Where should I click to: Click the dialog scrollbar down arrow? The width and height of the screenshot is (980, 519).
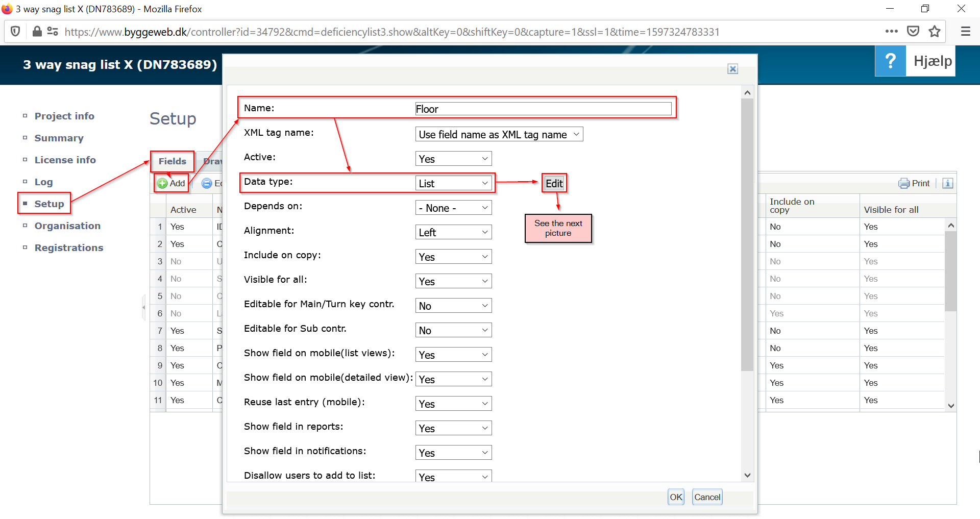pyautogui.click(x=747, y=475)
